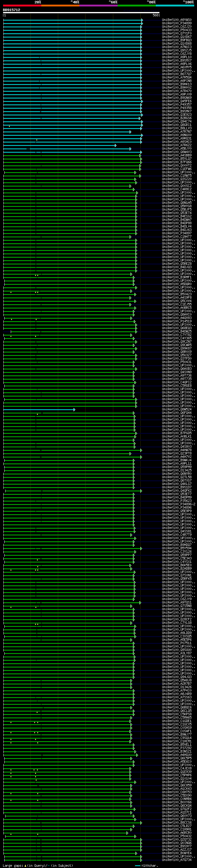Click the UniRef100_A9PL10 hit label
This screenshot has height=868, width=197.
pos(177,57)
